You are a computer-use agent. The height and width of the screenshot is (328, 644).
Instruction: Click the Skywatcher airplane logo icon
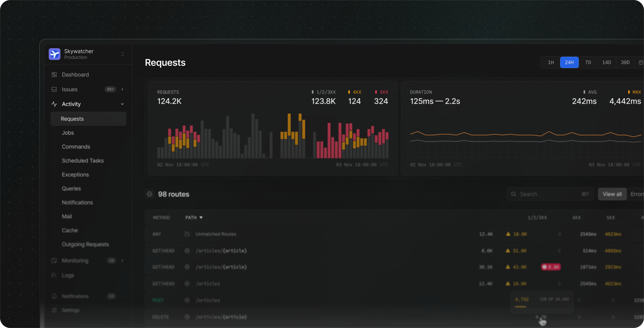tap(55, 54)
